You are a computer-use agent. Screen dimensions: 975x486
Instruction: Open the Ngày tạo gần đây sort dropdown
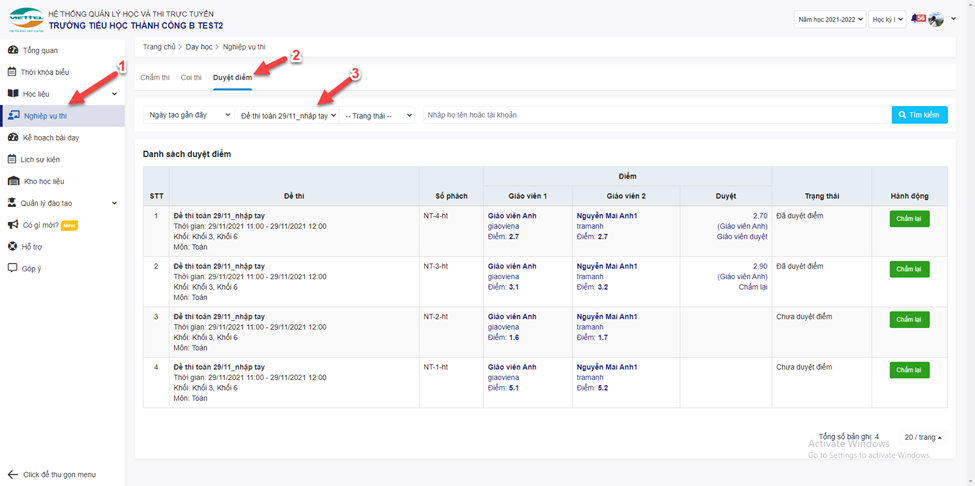(x=189, y=115)
